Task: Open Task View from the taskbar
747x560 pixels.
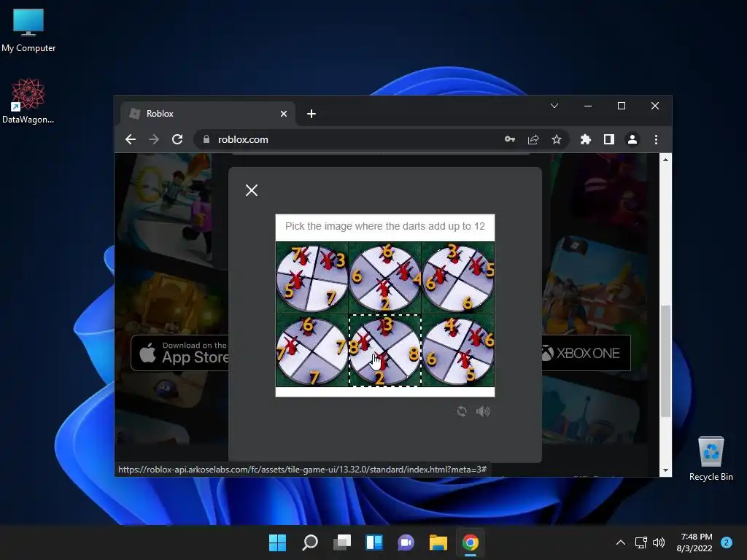Action: coord(342,542)
